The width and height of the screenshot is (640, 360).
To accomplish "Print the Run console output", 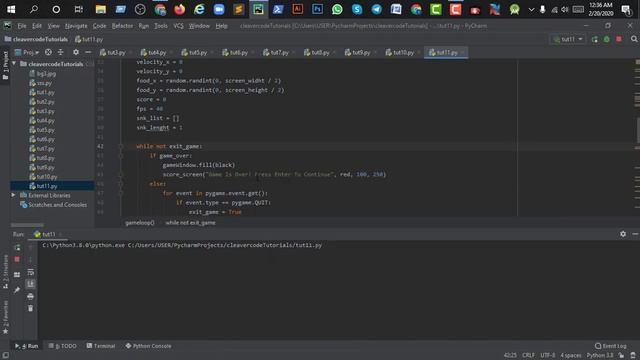I will point(31,296).
